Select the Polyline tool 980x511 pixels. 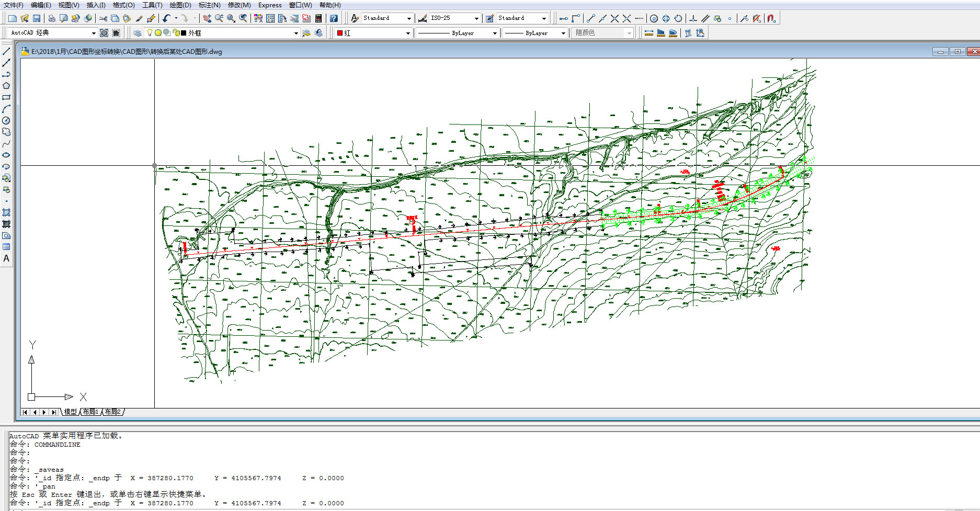(x=6, y=74)
